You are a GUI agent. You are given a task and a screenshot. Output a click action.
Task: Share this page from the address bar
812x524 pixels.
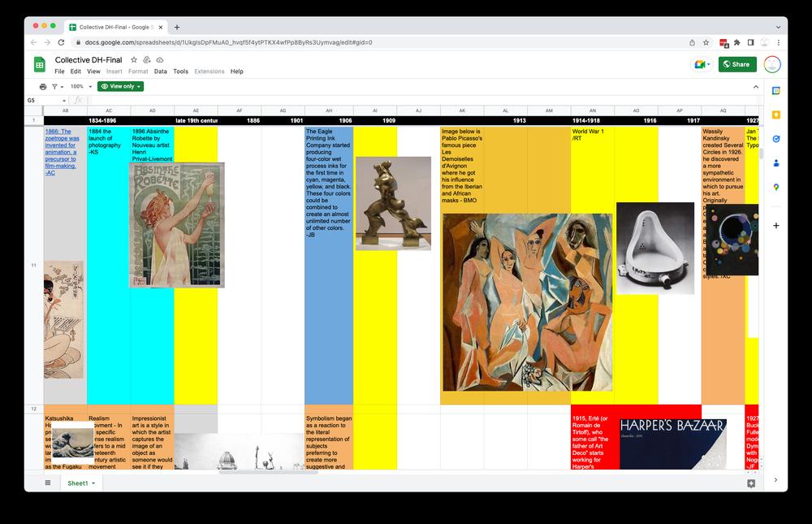click(692, 42)
